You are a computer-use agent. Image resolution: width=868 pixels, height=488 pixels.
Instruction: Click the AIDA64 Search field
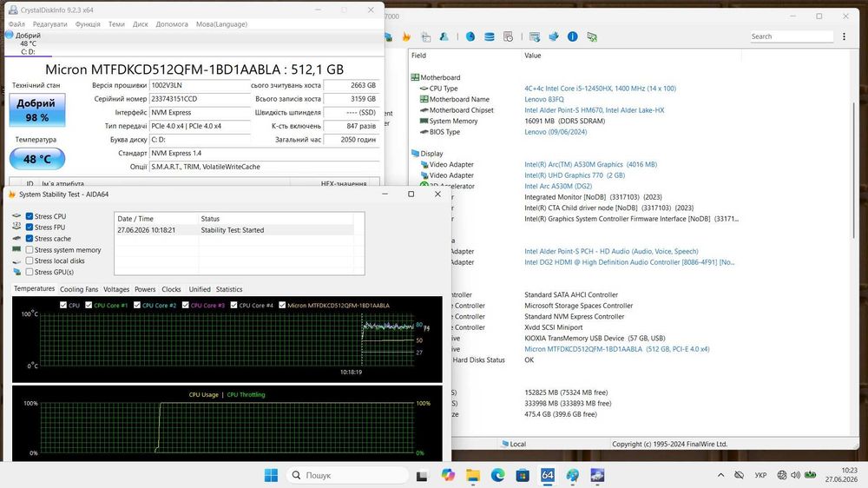click(792, 36)
